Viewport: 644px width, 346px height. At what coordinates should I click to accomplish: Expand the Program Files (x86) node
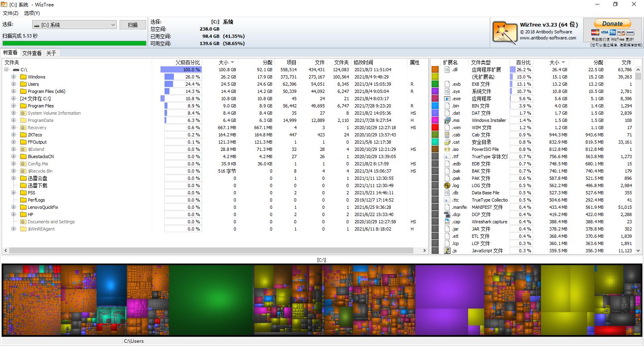tap(14, 91)
